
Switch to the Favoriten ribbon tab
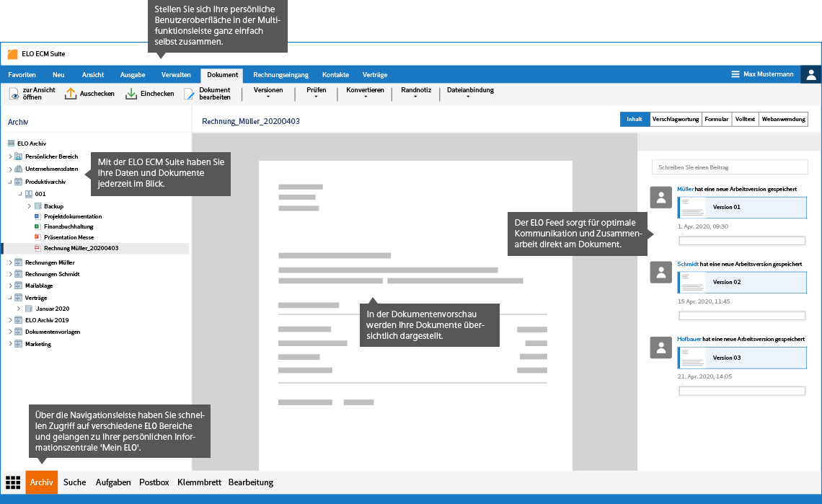click(22, 74)
